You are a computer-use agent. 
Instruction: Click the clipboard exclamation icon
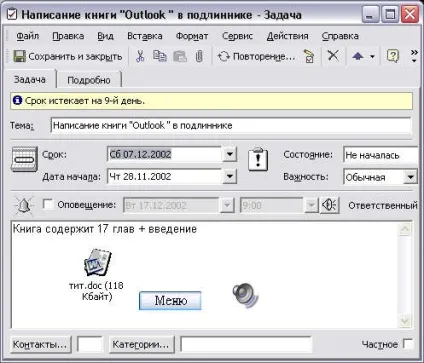click(258, 159)
